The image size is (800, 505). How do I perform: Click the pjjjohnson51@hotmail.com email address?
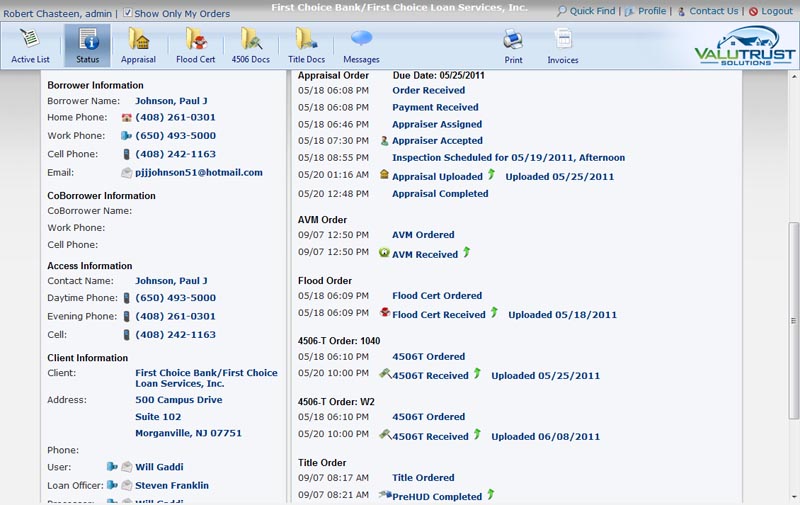click(198, 173)
